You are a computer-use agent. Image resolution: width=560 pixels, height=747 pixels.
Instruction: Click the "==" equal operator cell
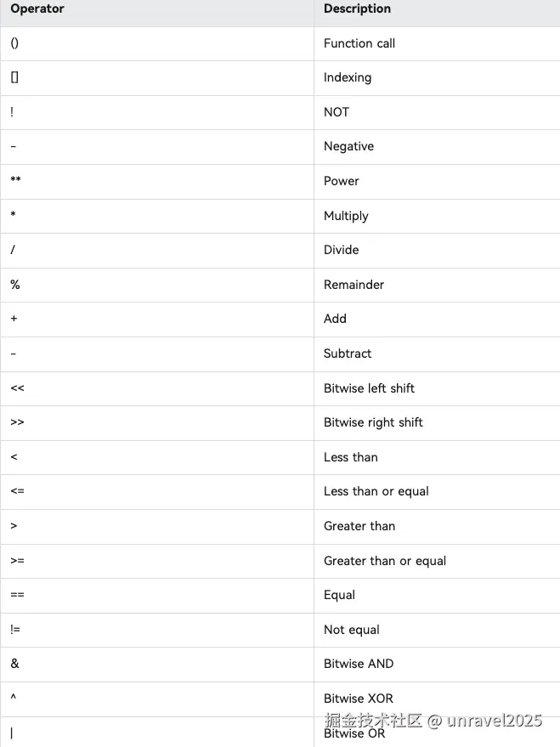click(x=17, y=595)
